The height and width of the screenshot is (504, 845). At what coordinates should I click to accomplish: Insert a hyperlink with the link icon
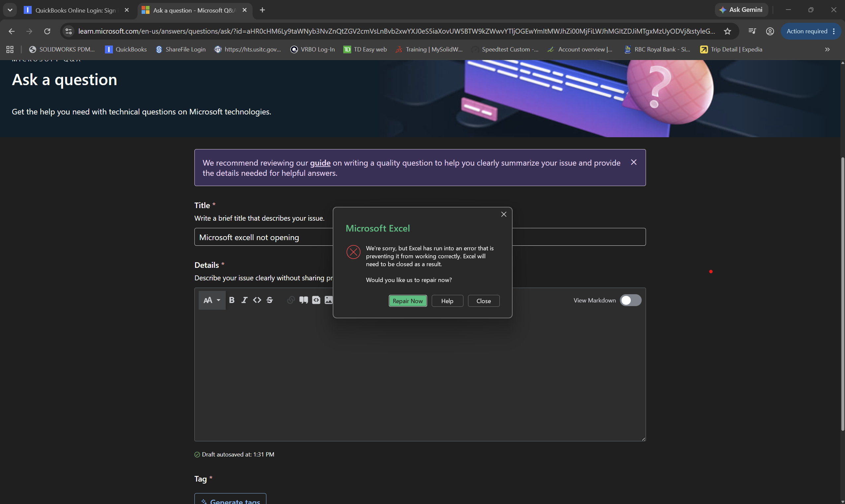tap(291, 300)
